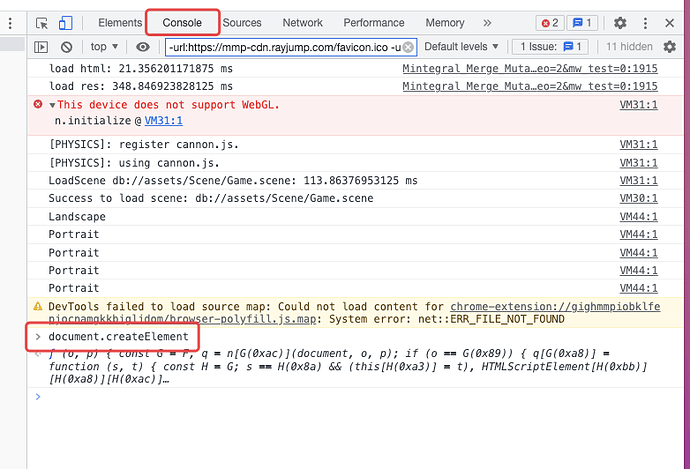The width and height of the screenshot is (690, 469).
Task: Open the Default levels dropdown
Action: tap(461, 47)
